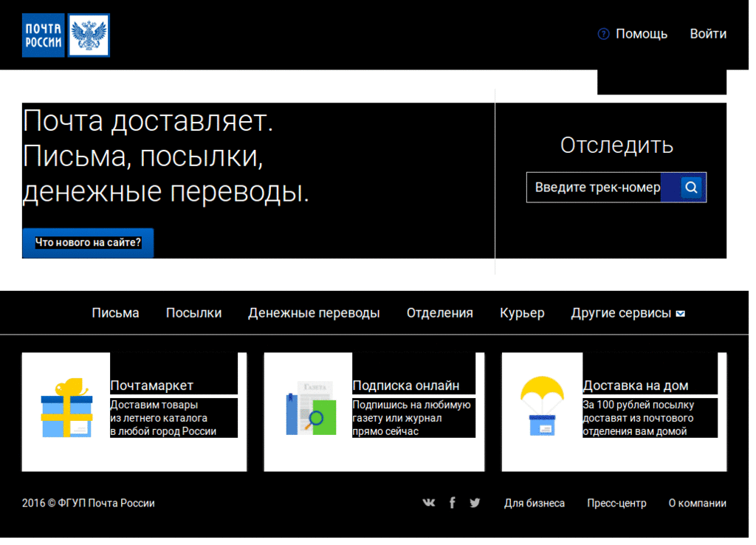Viewport: 756px width, 545px height.
Task: Open the Посылки menu item
Action: tap(194, 313)
